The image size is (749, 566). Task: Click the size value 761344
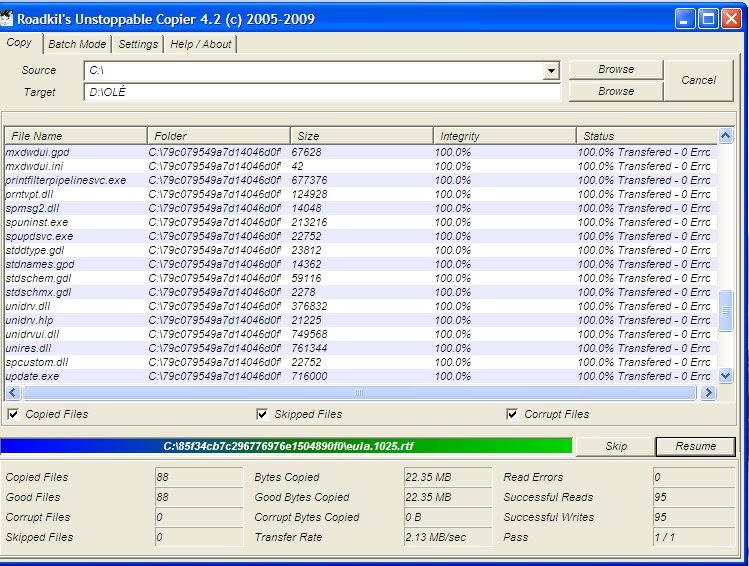[309, 348]
